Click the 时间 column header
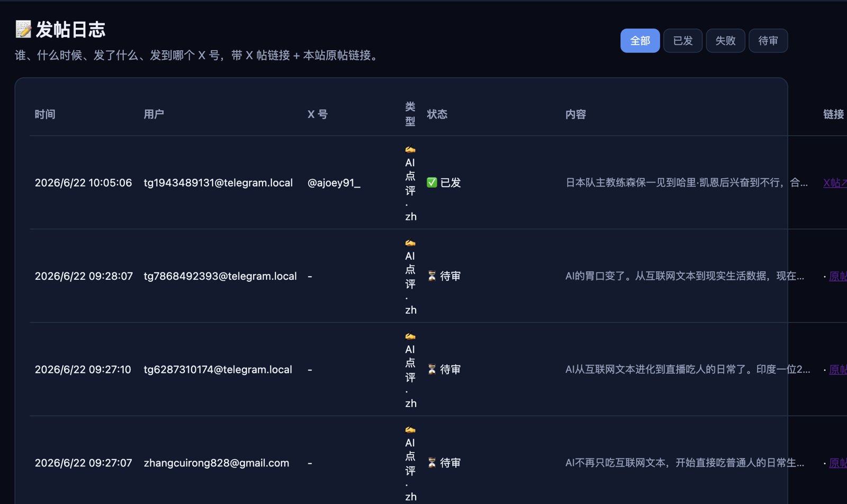The image size is (847, 504). point(45,114)
